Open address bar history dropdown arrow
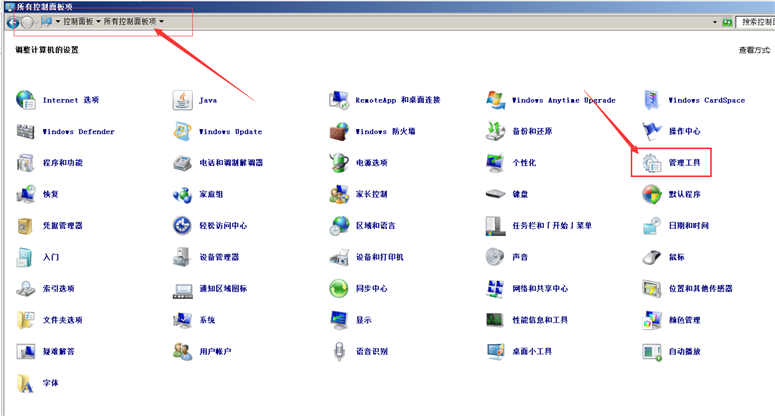775x416 pixels. click(715, 22)
